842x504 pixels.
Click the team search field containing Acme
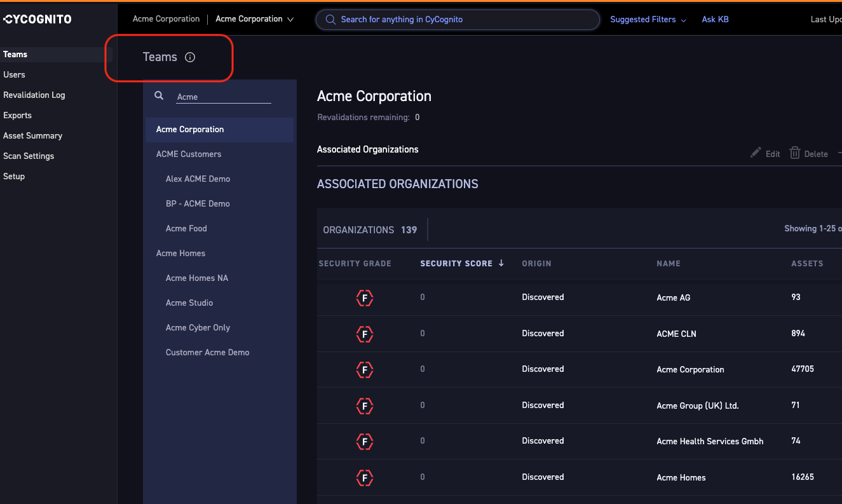pyautogui.click(x=223, y=97)
